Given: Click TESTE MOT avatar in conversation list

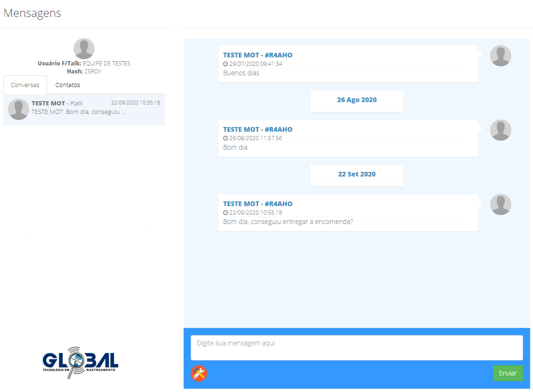Looking at the screenshot, I should coord(19,110).
